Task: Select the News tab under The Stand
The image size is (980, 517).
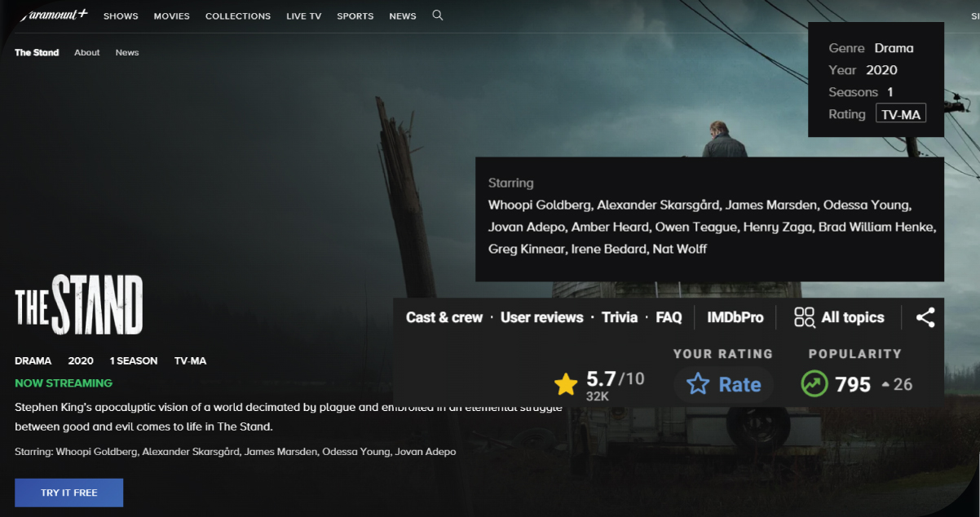Action: 127,52
